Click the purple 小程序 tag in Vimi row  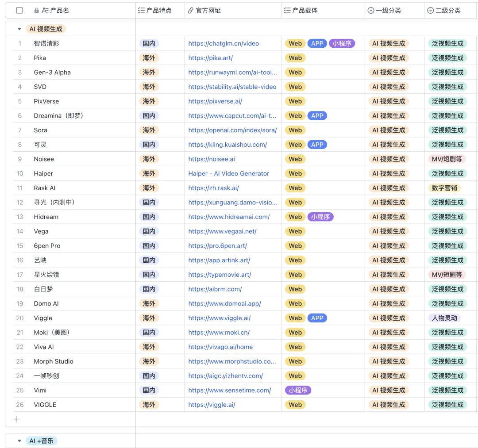point(298,390)
